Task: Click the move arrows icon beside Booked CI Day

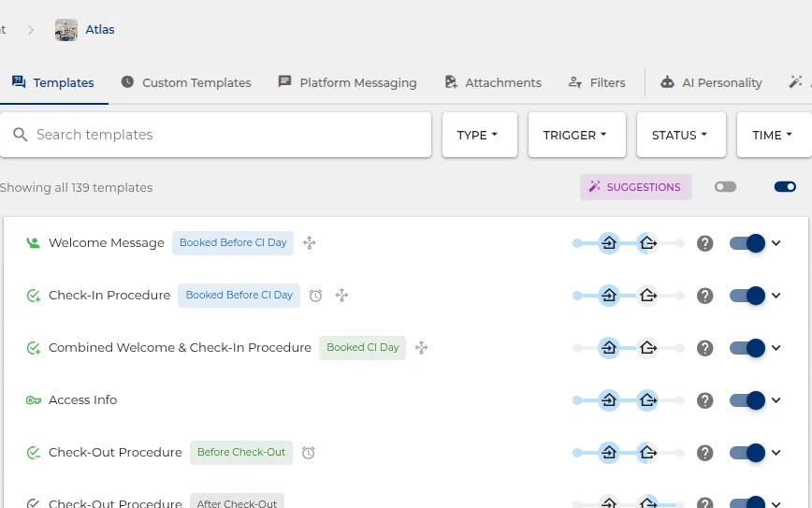Action: coord(422,347)
